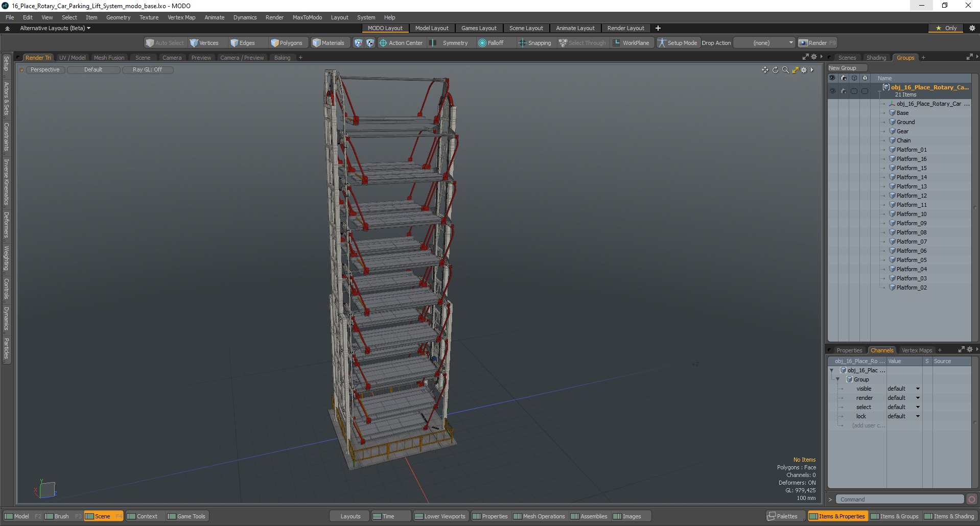The width and height of the screenshot is (980, 526).
Task: Open the visible channel dropdown
Action: [x=903, y=389]
